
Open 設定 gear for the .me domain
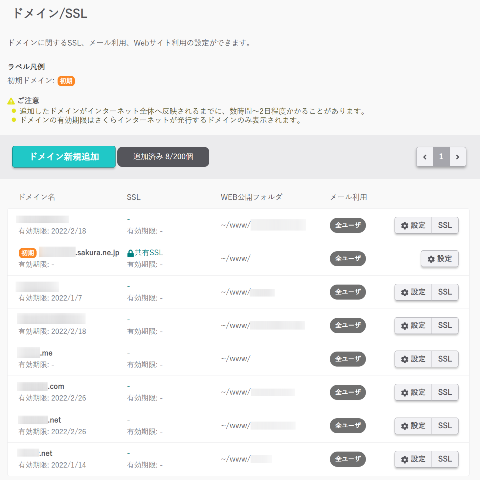click(413, 359)
